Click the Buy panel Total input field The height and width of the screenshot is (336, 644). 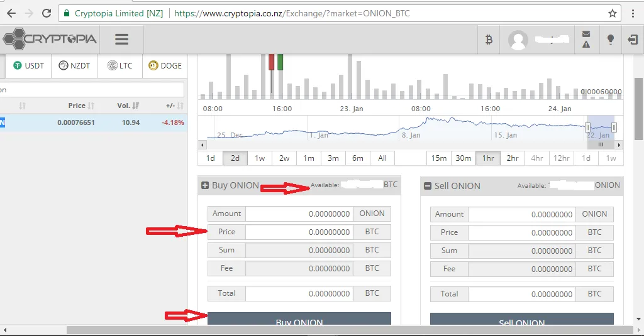tap(299, 293)
